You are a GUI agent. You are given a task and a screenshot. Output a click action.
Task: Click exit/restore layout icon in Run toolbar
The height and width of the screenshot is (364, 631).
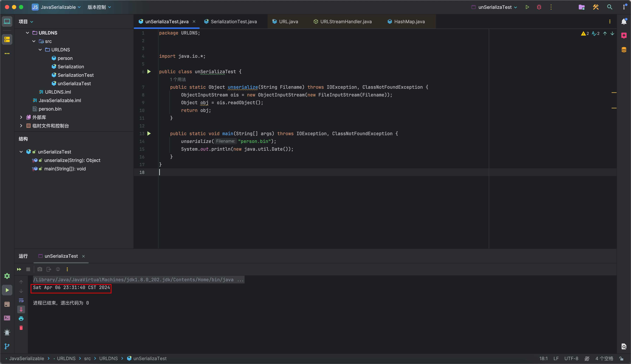(49, 269)
